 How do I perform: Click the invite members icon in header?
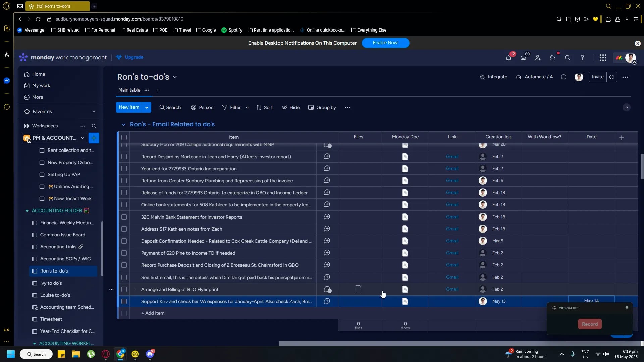[x=538, y=58]
